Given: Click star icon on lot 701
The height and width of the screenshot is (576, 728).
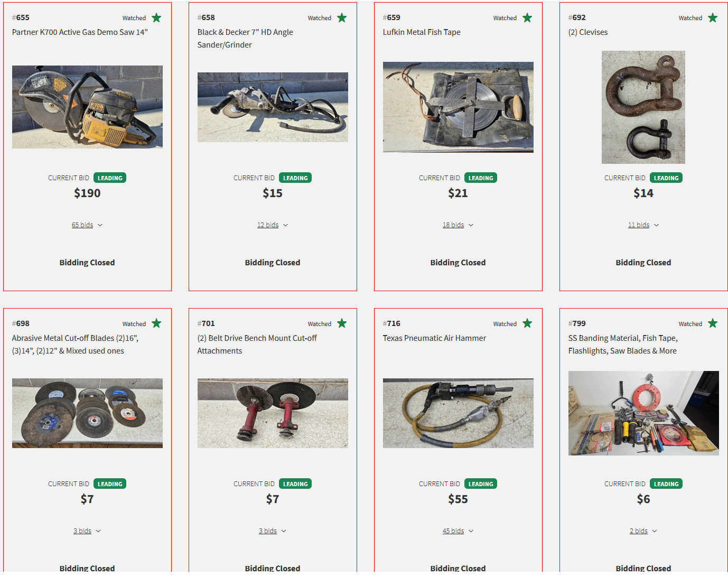Looking at the screenshot, I should coord(342,323).
